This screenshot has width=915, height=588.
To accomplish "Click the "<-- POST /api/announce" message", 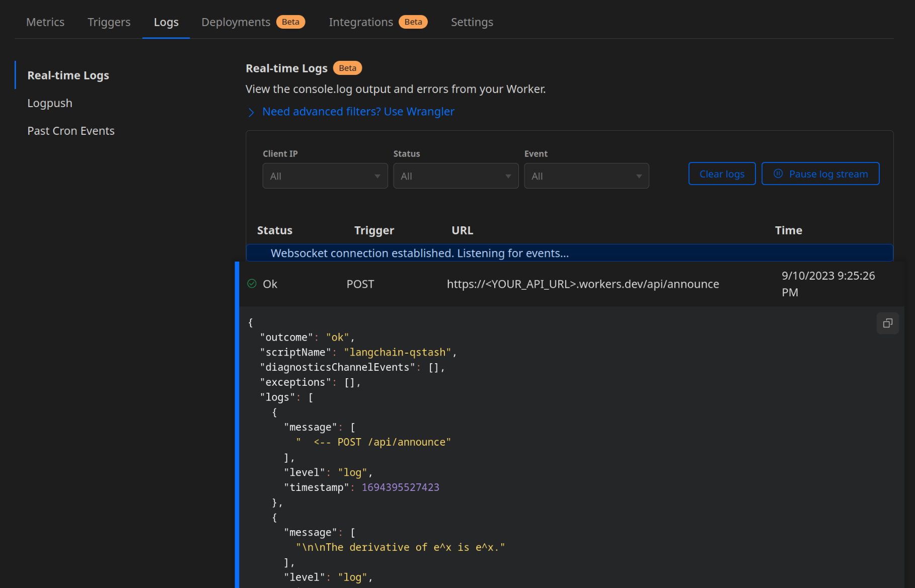I will 373,442.
